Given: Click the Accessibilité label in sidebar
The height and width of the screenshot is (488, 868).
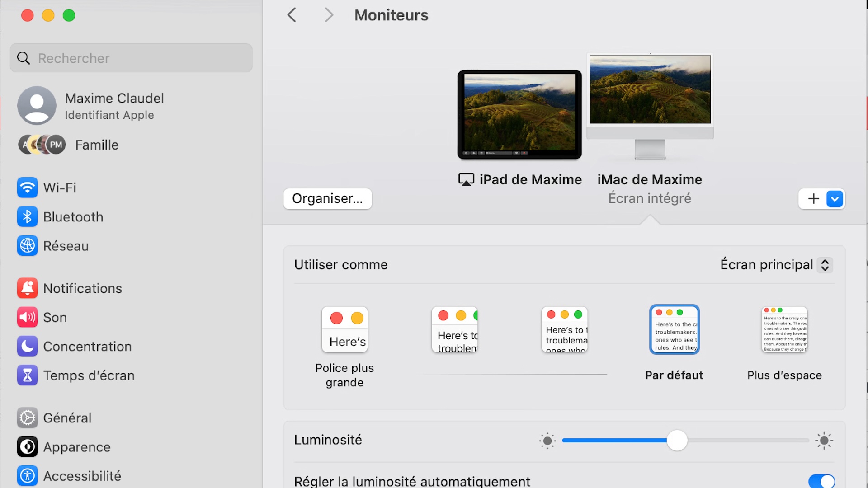Looking at the screenshot, I should point(82,476).
